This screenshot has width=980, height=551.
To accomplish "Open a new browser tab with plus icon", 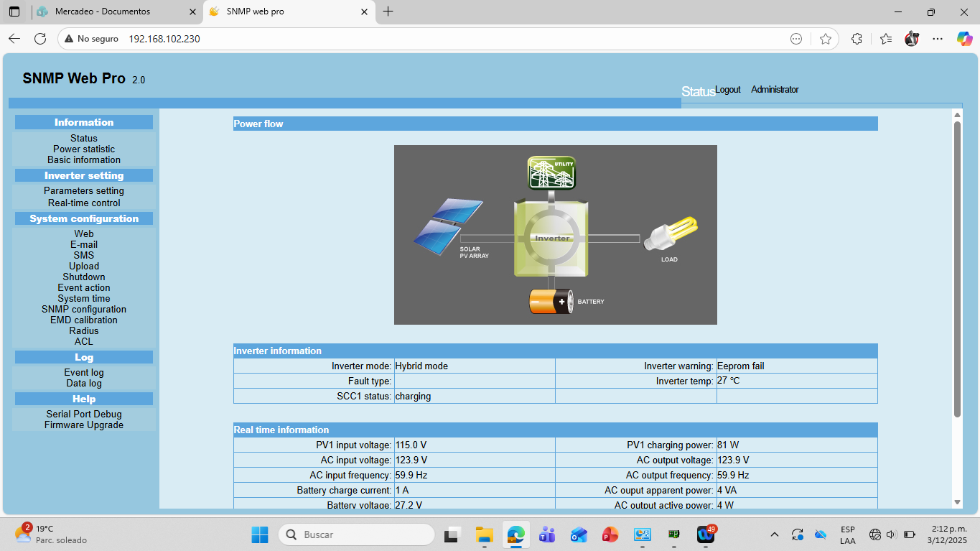I will click(x=388, y=11).
